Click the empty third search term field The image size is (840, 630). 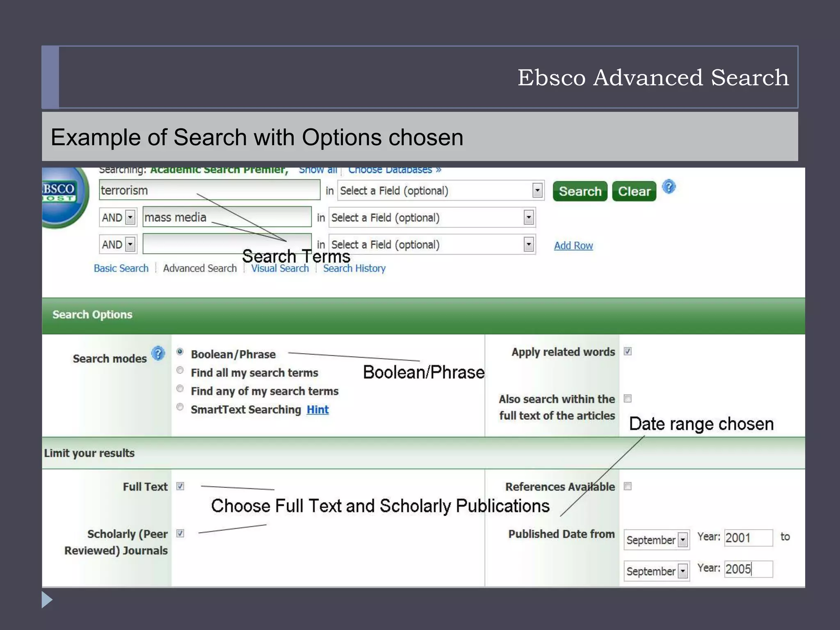click(x=227, y=244)
